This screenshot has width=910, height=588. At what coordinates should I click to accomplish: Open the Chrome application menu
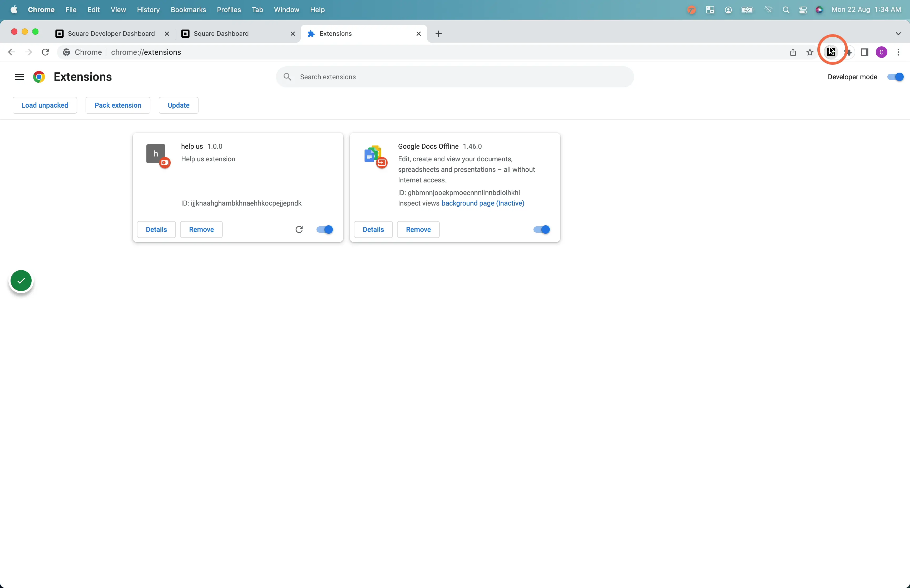pos(41,9)
